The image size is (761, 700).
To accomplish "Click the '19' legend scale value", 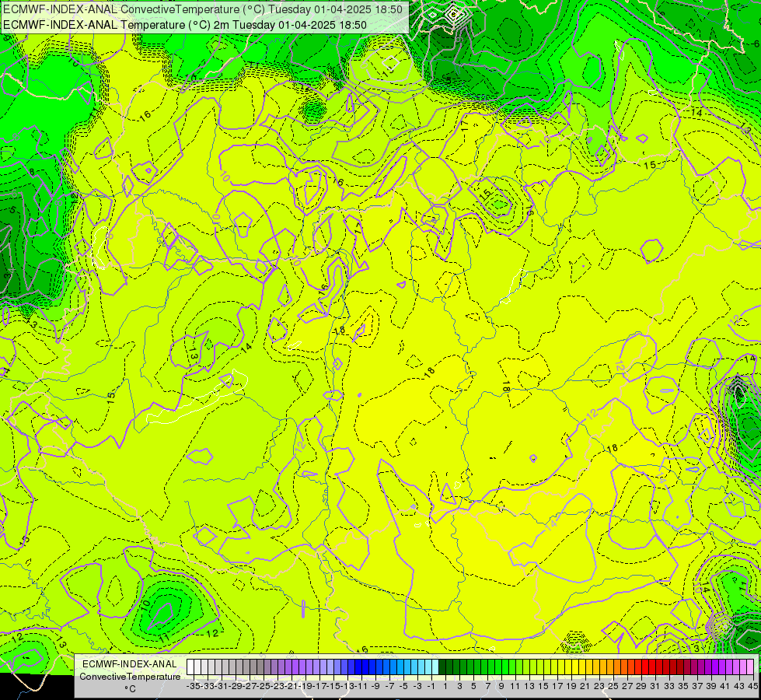I will (571, 686).
